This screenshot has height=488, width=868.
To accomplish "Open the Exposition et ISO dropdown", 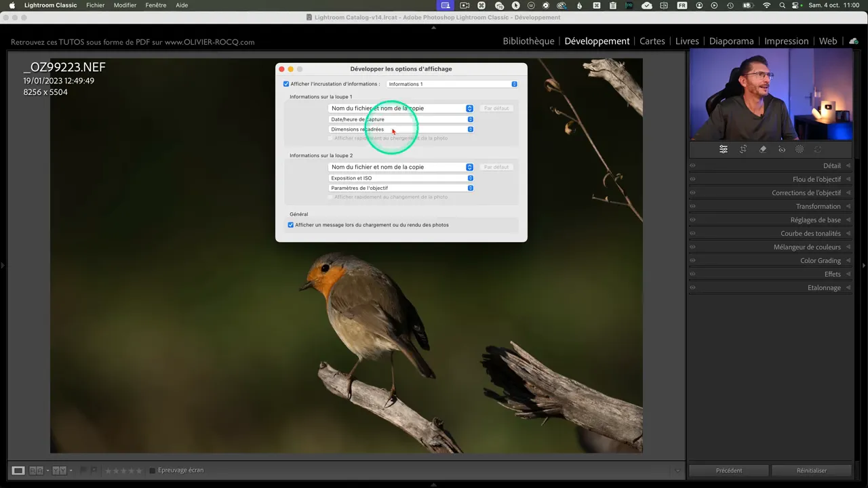I will [401, 178].
